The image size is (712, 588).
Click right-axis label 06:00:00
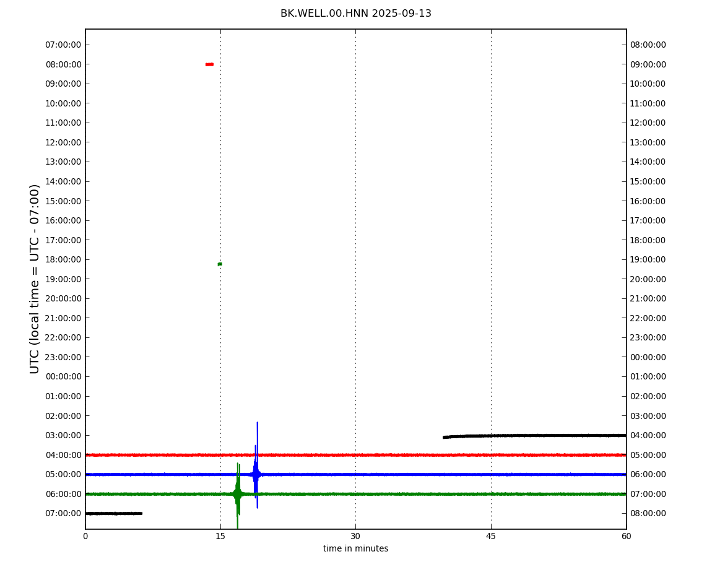(x=648, y=475)
